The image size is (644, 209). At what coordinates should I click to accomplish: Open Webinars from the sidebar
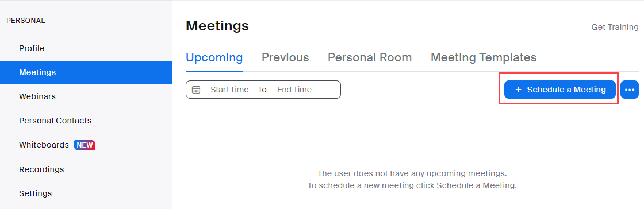click(x=37, y=96)
